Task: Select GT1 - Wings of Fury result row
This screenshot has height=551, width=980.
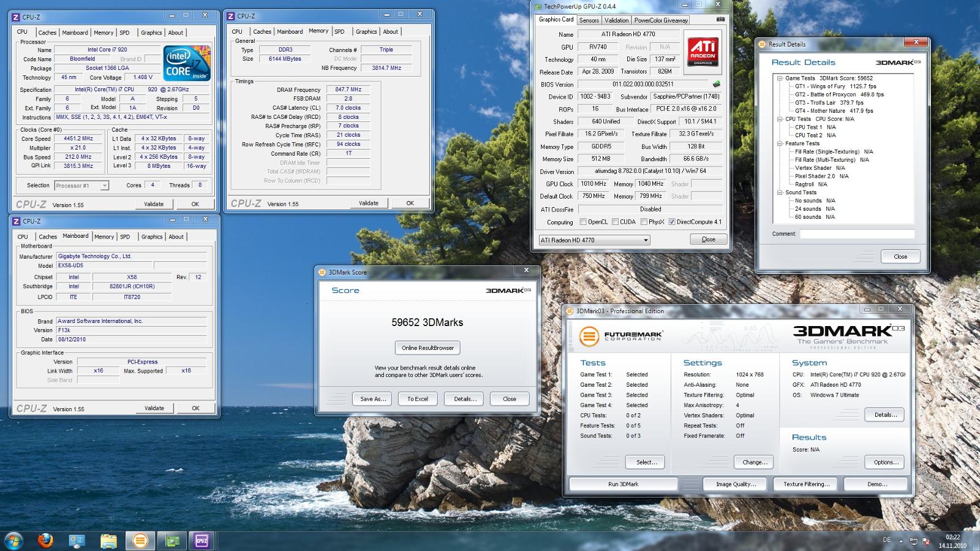Action: [x=835, y=86]
